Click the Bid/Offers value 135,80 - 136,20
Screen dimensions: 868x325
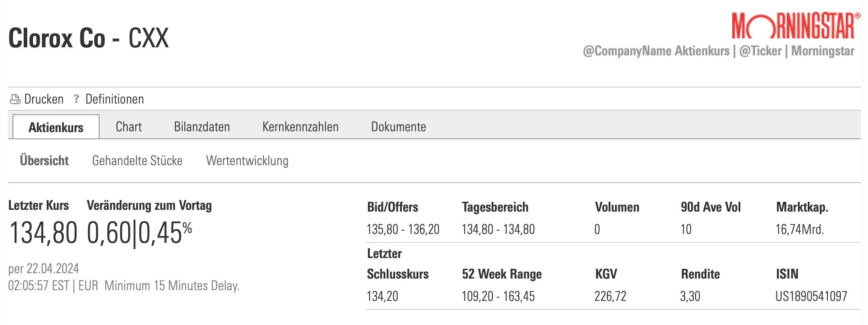[x=403, y=229]
